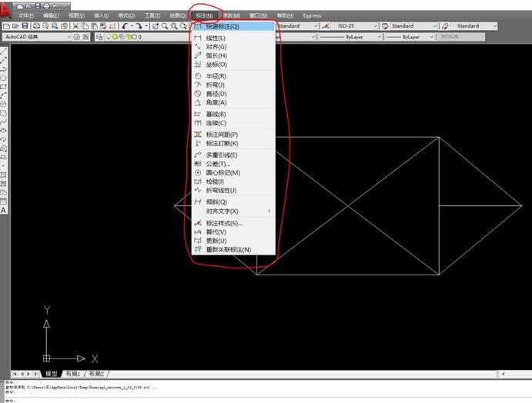Click the Cut (scissors) icon

point(76,26)
